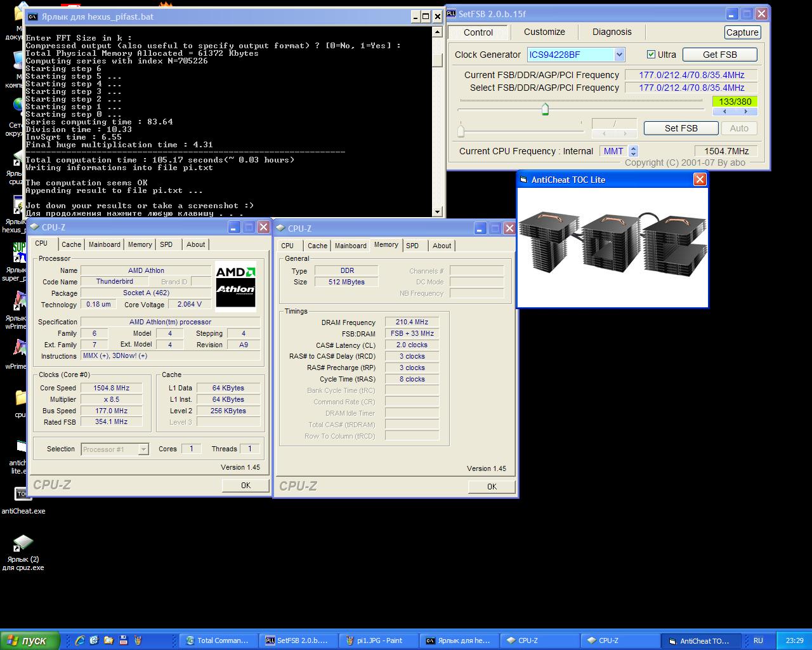Open Mainboard tab in the CPU-Z Processor window
Image resolution: width=812 pixels, height=650 pixels.
[104, 244]
